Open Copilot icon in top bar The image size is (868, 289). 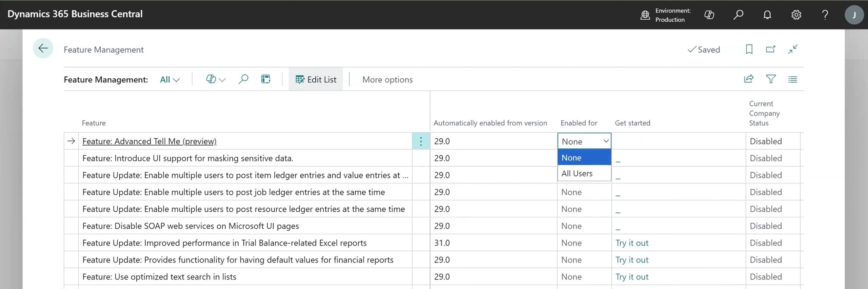(709, 15)
